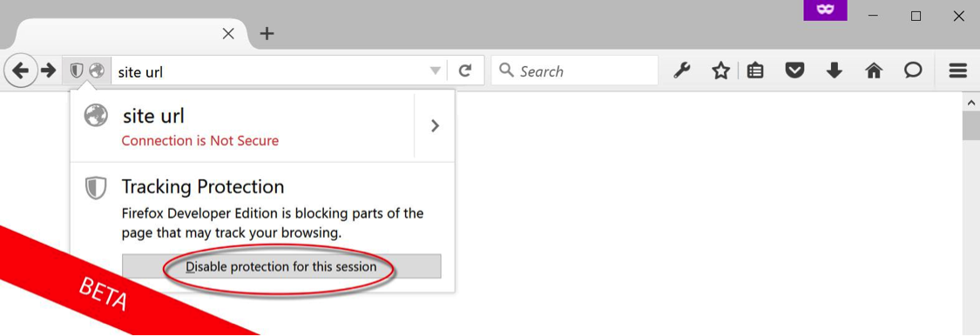
Task: Close the current tab
Action: [x=229, y=33]
